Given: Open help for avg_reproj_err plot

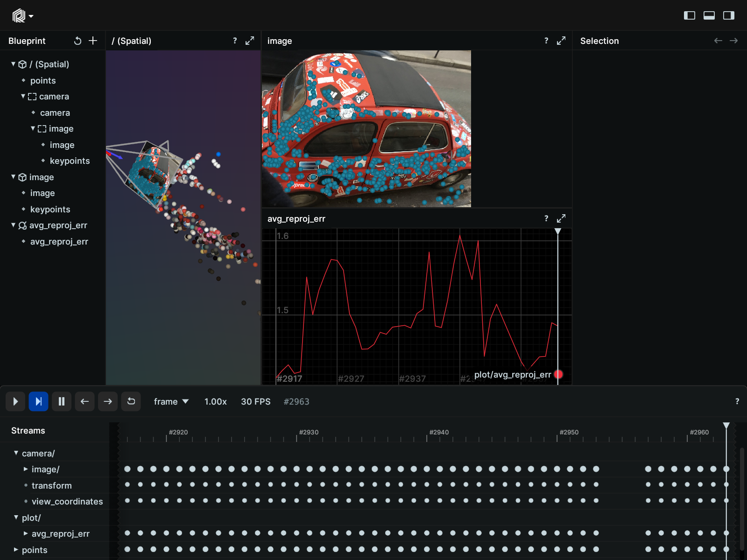Looking at the screenshot, I should click(x=546, y=218).
